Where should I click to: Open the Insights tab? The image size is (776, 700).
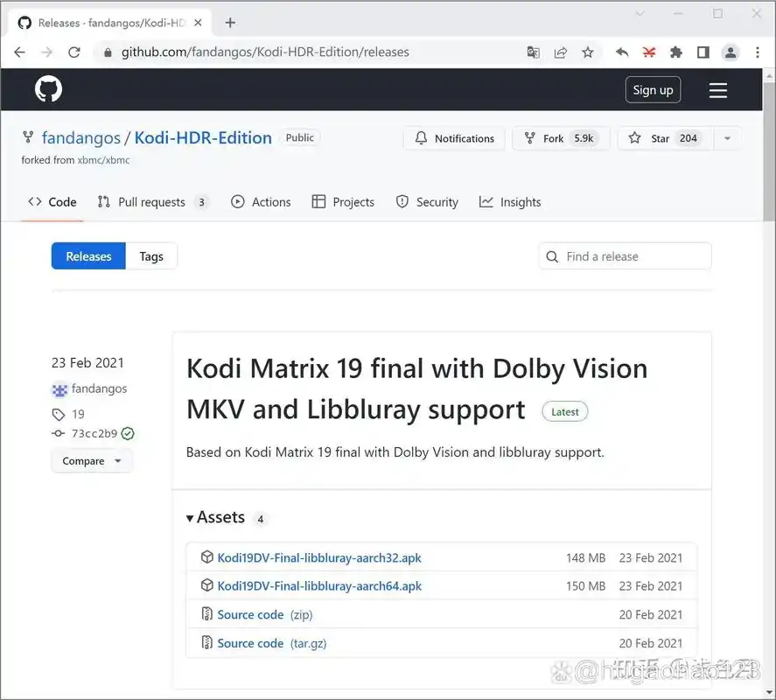point(510,202)
